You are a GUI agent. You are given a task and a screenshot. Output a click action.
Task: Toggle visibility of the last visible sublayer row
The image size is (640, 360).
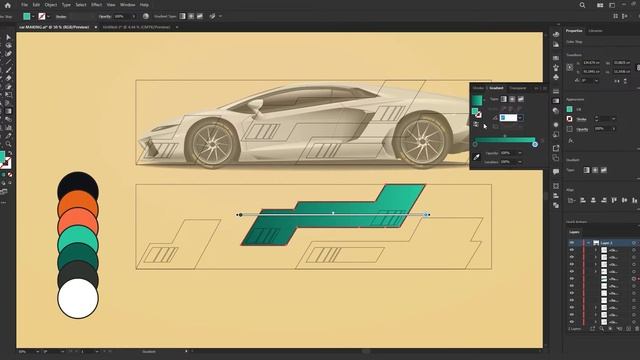[572, 322]
